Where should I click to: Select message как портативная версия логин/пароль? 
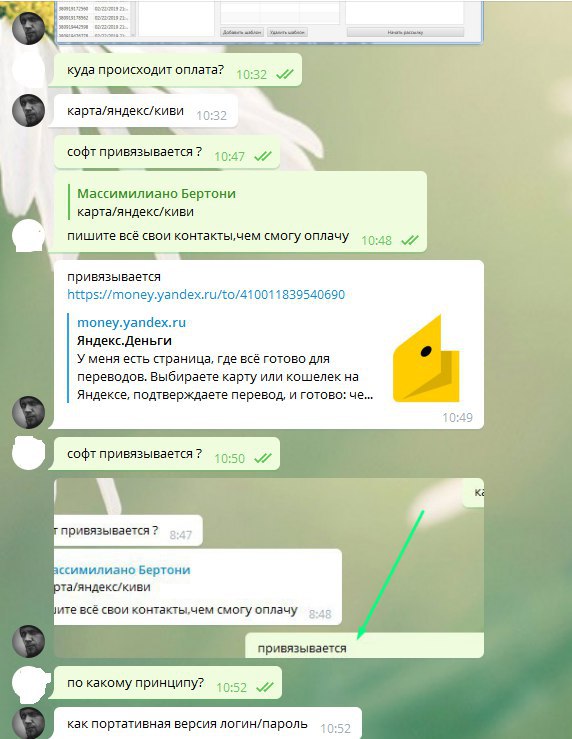coord(207,723)
